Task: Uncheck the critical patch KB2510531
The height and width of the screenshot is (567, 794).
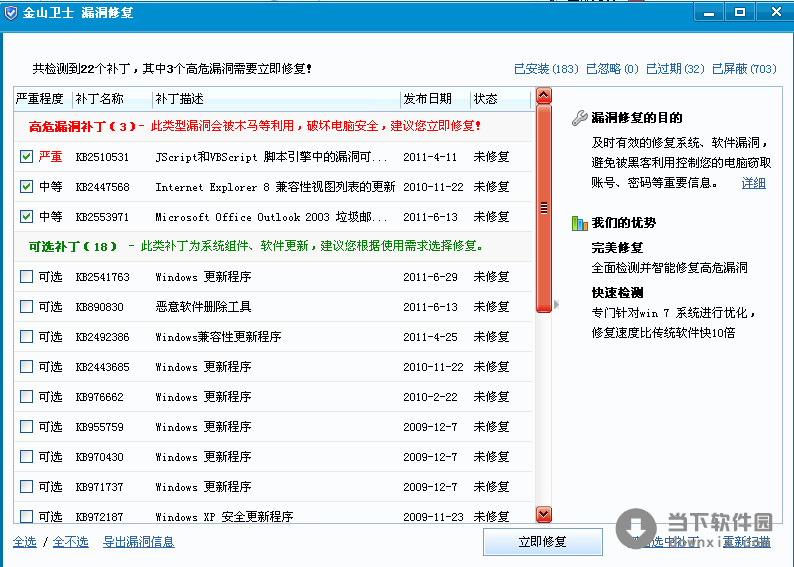Action: (26, 157)
